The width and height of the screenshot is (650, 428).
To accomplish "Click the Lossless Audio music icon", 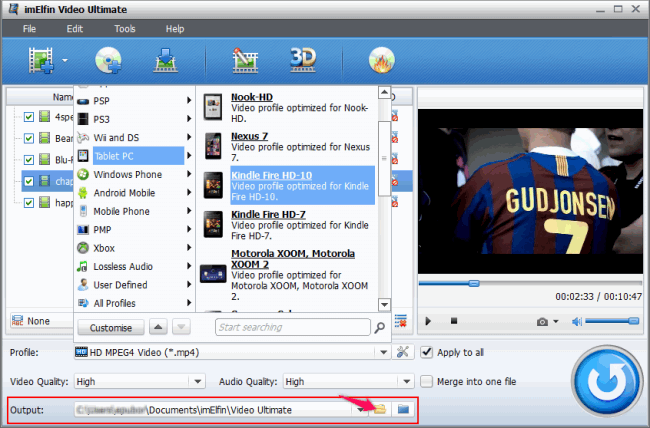I will pyautogui.click(x=82, y=266).
